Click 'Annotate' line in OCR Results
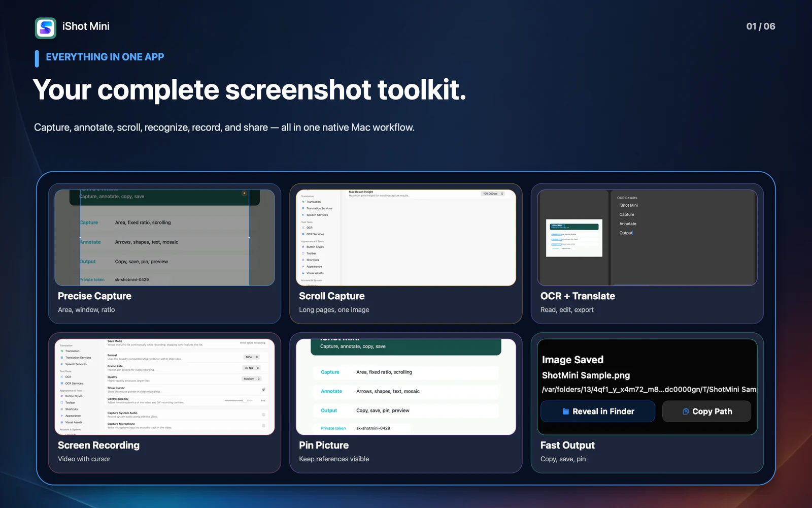 [x=628, y=224]
